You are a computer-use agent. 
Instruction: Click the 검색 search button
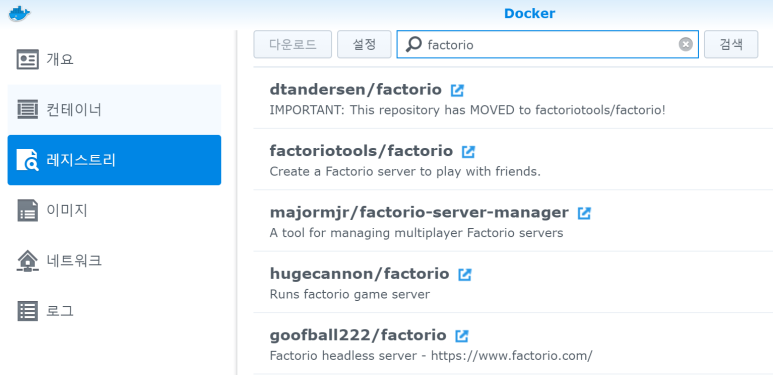(731, 44)
